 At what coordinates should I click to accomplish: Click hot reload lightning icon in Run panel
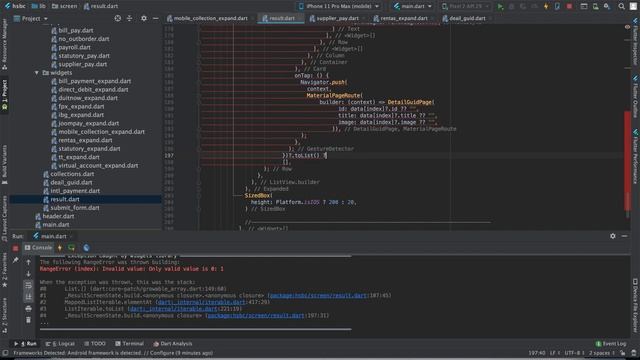coord(60,248)
